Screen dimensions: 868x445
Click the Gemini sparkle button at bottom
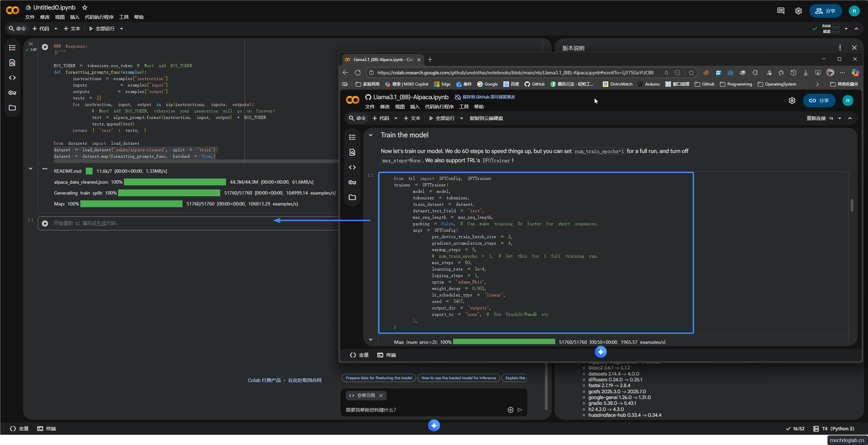[434, 425]
